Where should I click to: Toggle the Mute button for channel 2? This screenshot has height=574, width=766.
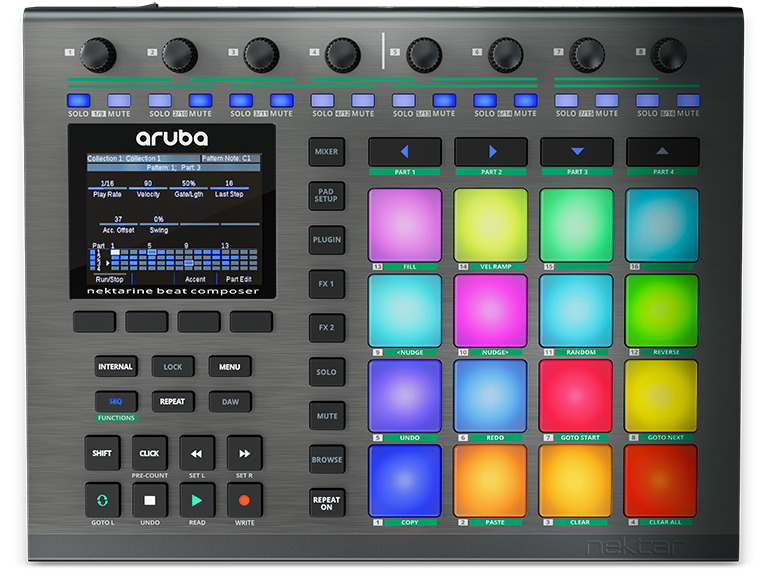point(200,100)
